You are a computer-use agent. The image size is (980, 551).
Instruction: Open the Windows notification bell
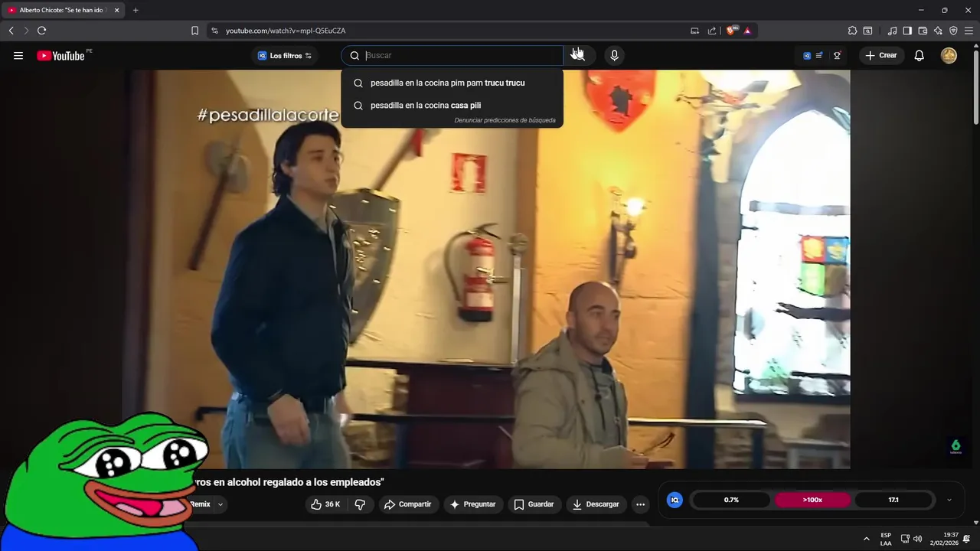point(967,539)
